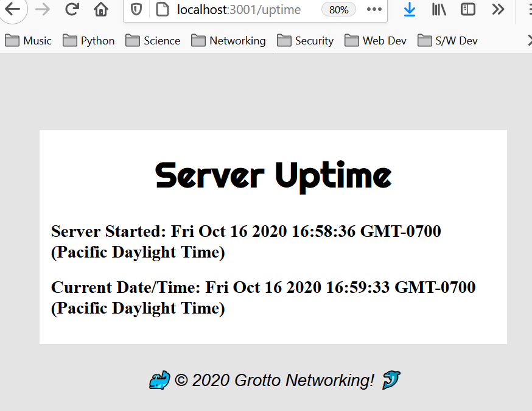Click the localhost:3001/uptime address field
532x411 pixels.
[x=239, y=10]
